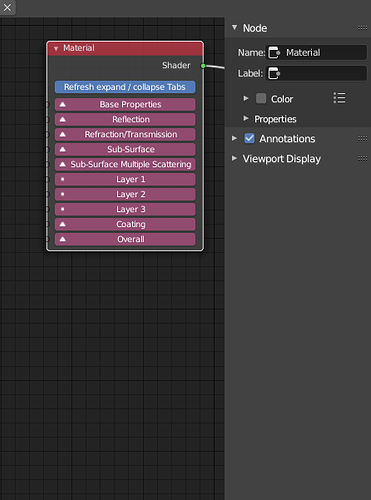The image size is (371, 500).
Task: Click the green Shader output socket
Action: [x=203, y=66]
